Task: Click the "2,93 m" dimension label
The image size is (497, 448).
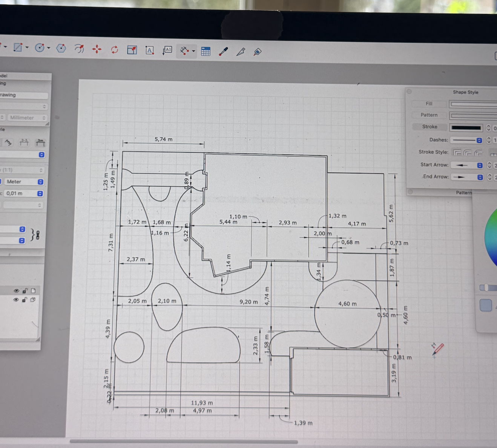Action: pos(288,223)
